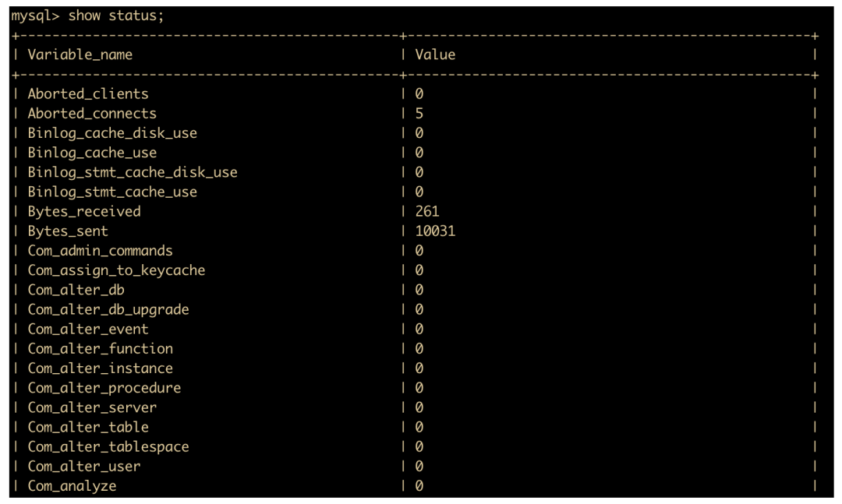Click the Binlog_cache_use variable name

coord(92,153)
